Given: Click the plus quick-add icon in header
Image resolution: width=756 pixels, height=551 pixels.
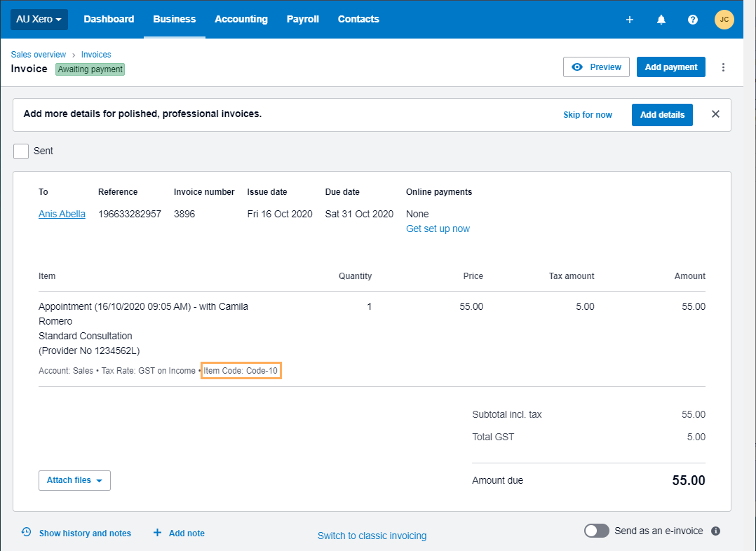Looking at the screenshot, I should point(629,20).
